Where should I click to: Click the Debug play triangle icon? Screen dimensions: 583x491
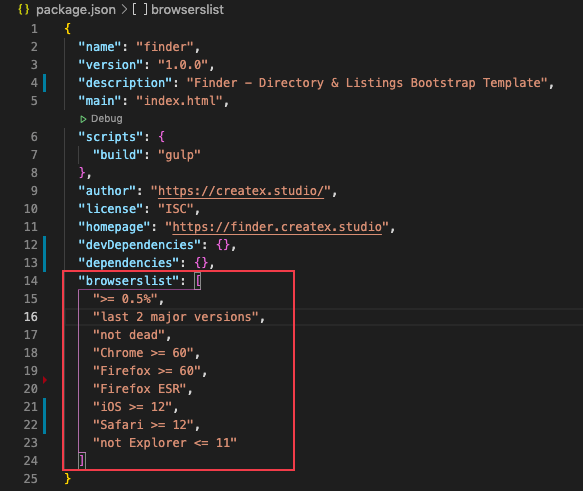click(x=83, y=119)
